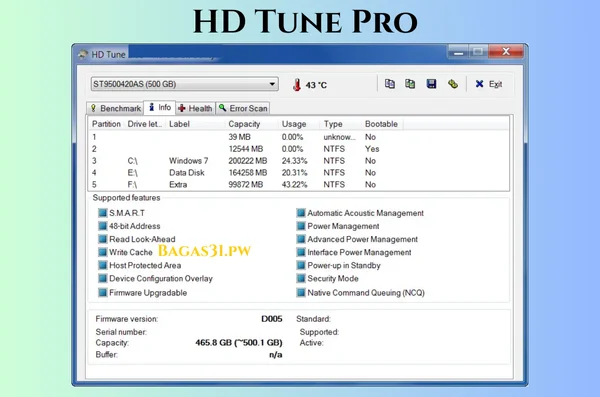The width and height of the screenshot is (600, 397).
Task: Toggle the Host Protected Area checkbox
Action: [103, 265]
